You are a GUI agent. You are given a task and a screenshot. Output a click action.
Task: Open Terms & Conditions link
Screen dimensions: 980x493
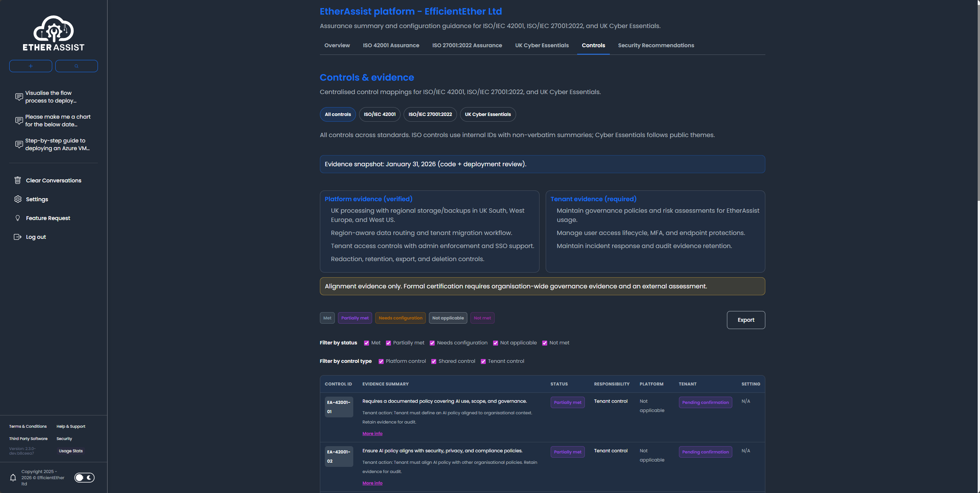(x=28, y=427)
